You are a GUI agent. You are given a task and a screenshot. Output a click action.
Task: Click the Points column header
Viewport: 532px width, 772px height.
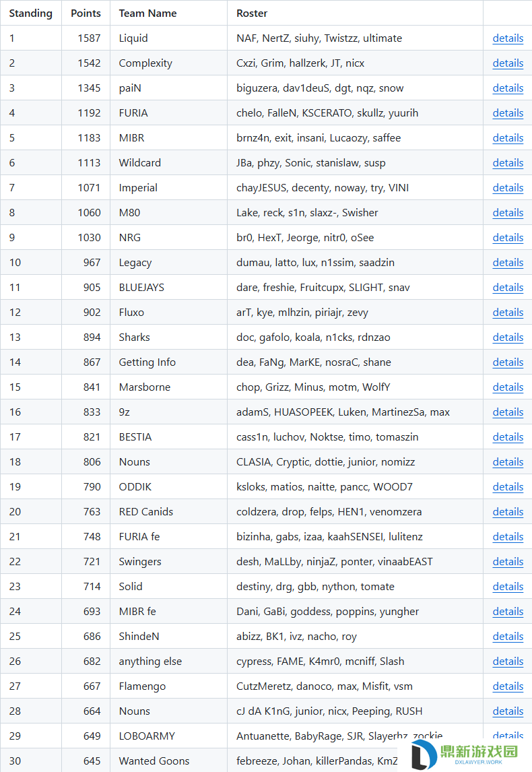86,13
